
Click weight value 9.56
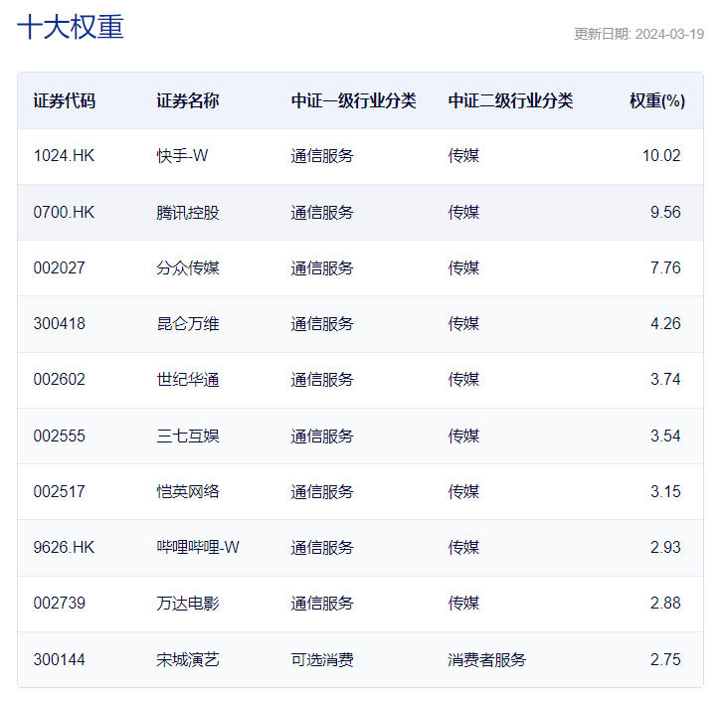[665, 212]
